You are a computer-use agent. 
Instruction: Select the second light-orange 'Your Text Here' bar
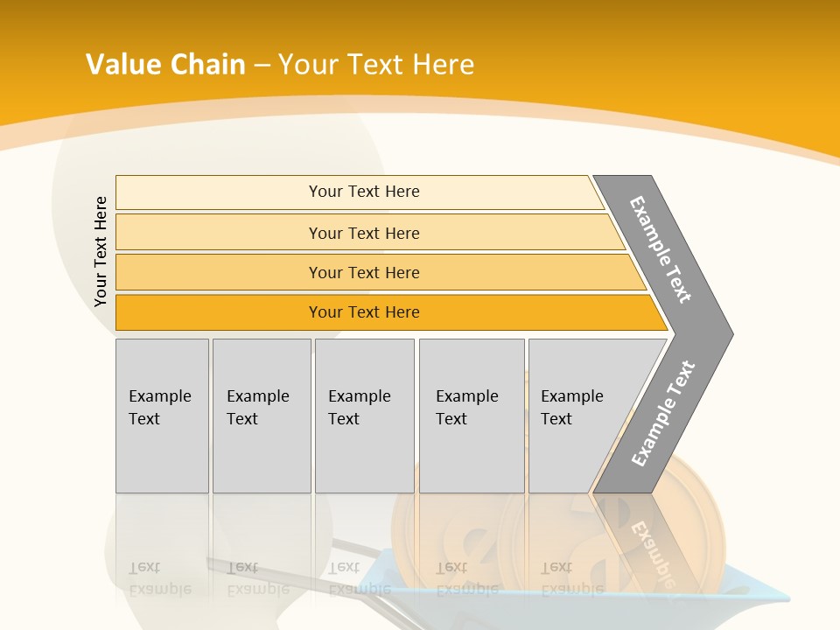364,233
